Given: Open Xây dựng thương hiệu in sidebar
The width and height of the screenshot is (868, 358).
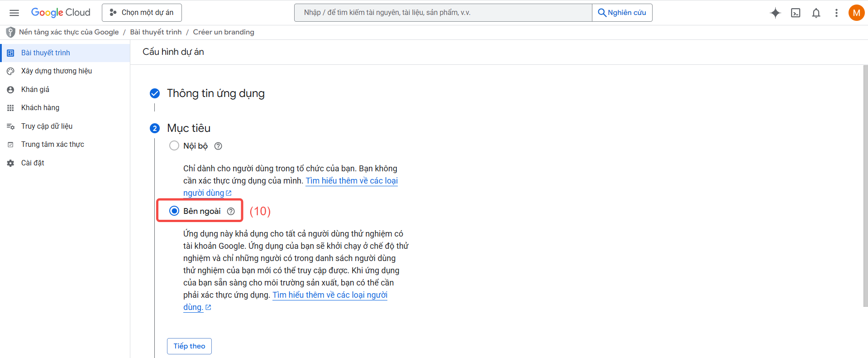Looking at the screenshot, I should pos(65,71).
